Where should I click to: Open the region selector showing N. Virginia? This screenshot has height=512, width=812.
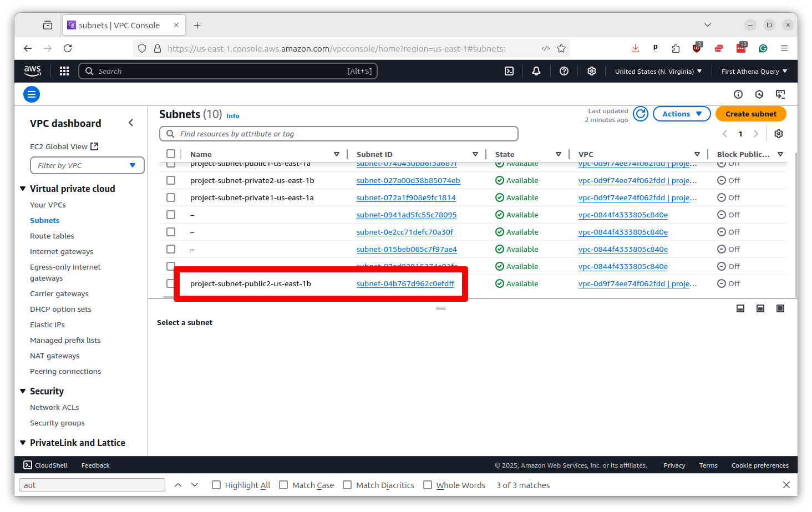[658, 71]
